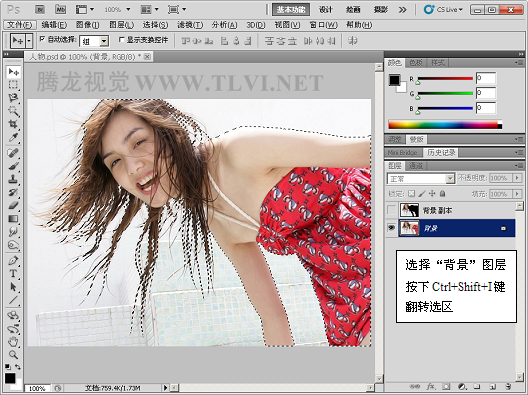Select the History Brush tool
The image size is (528, 395).
[x=13, y=192]
